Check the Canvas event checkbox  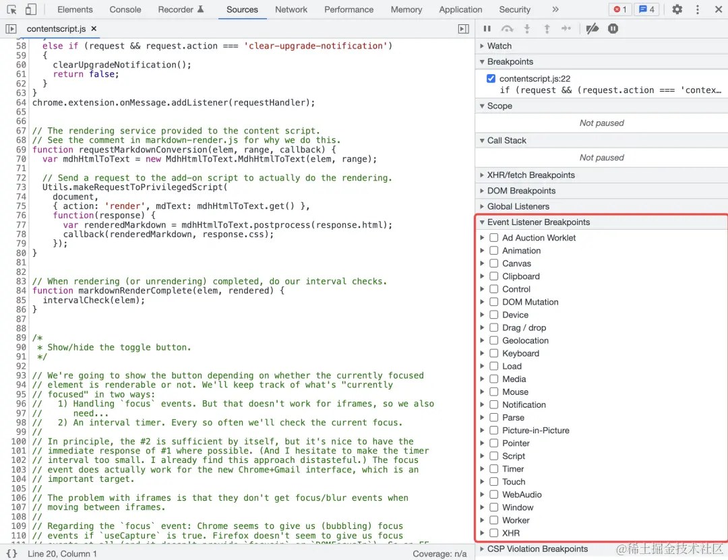(494, 263)
